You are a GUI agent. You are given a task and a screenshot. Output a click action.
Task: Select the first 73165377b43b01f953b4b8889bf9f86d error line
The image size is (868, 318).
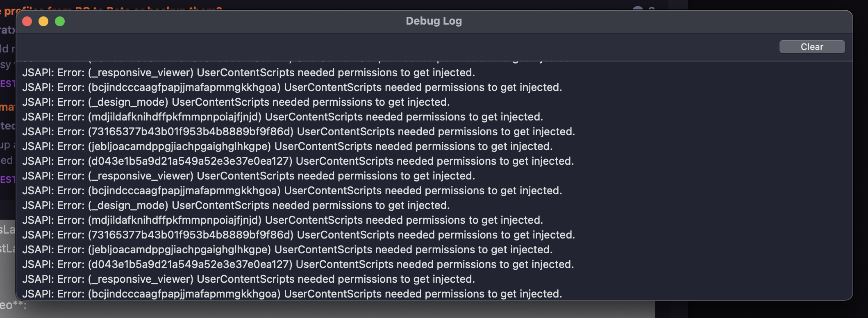coord(298,132)
